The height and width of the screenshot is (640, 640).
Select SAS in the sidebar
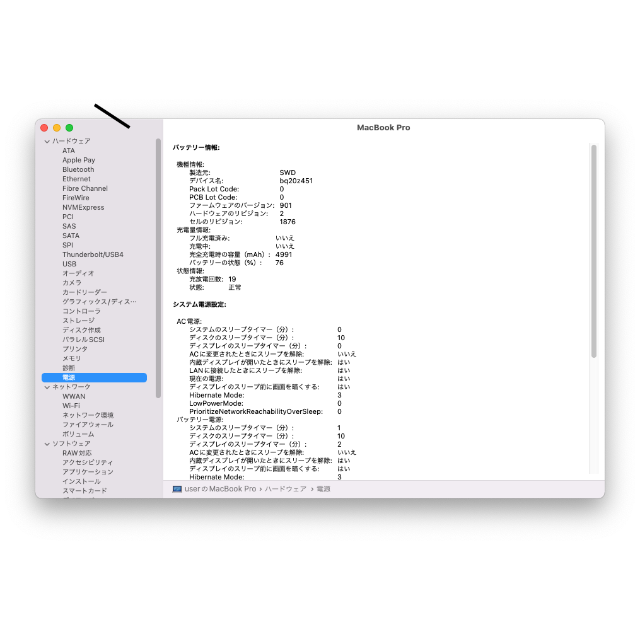(69, 226)
